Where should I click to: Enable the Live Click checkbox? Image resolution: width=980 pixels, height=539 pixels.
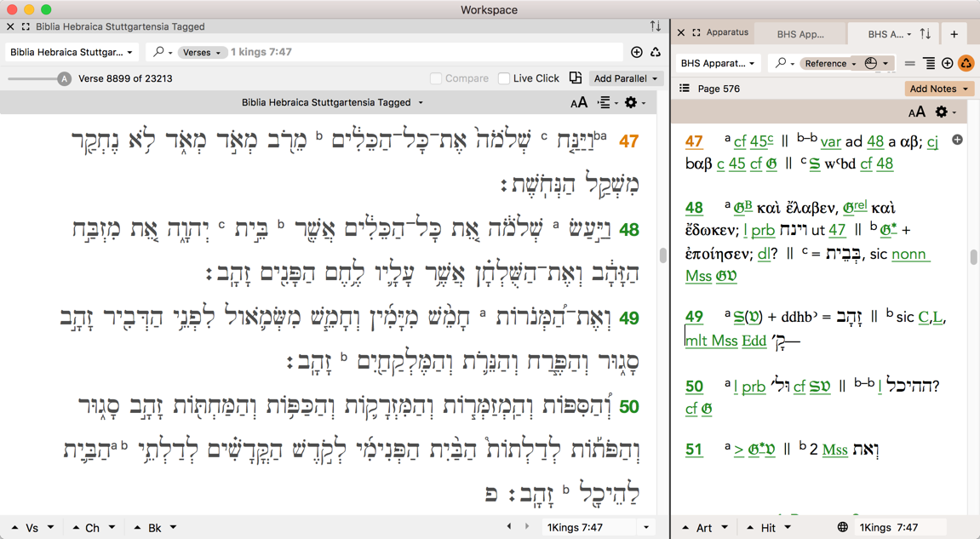click(x=504, y=78)
